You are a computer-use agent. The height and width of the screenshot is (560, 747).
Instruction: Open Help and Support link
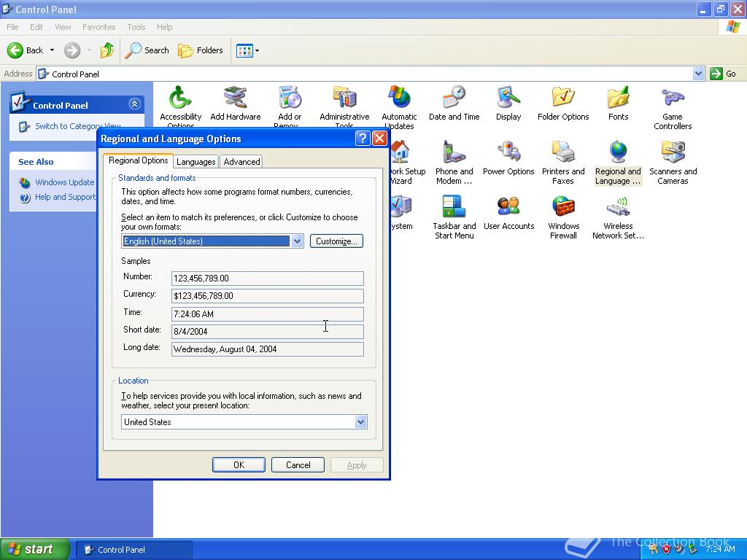(x=65, y=197)
